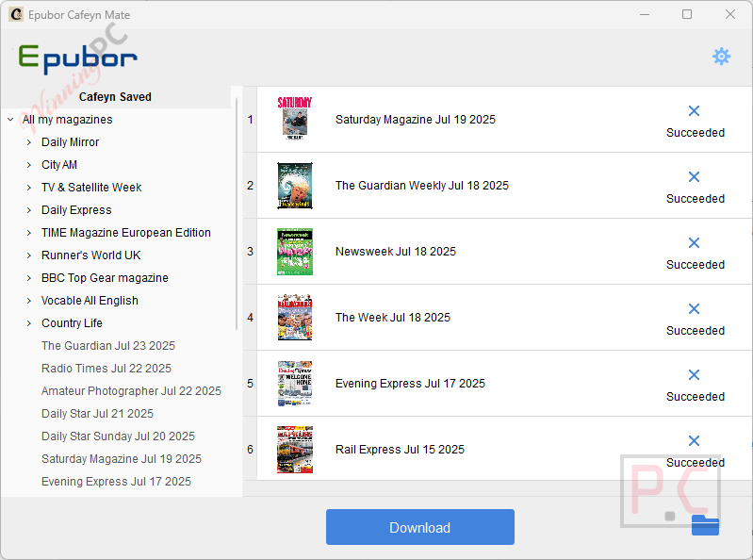Select Radio Times Jul 22 2025
The image size is (753, 560).
[106, 369]
